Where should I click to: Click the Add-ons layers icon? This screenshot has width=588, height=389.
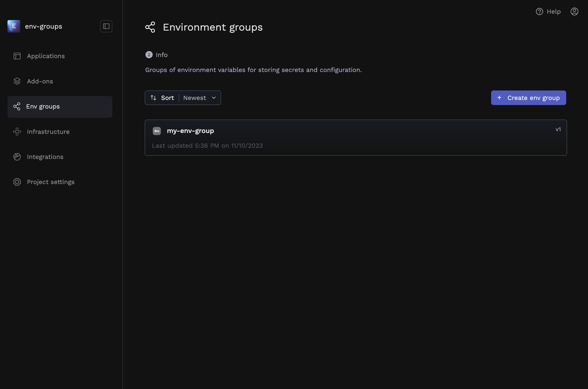pyautogui.click(x=17, y=81)
